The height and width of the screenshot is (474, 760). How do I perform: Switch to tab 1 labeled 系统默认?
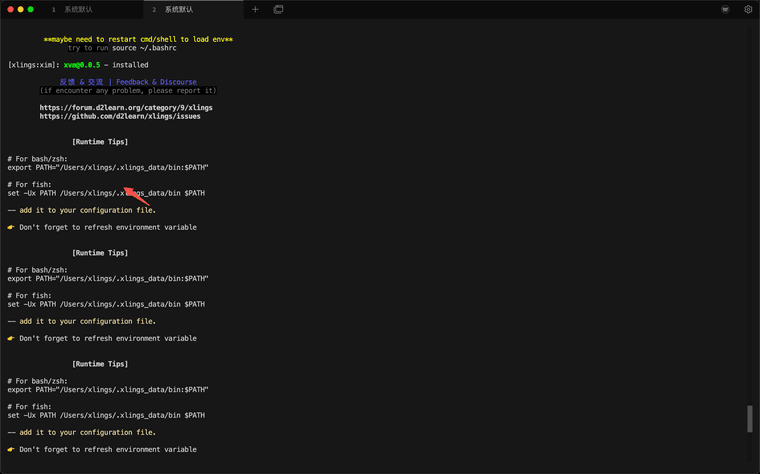click(x=78, y=9)
